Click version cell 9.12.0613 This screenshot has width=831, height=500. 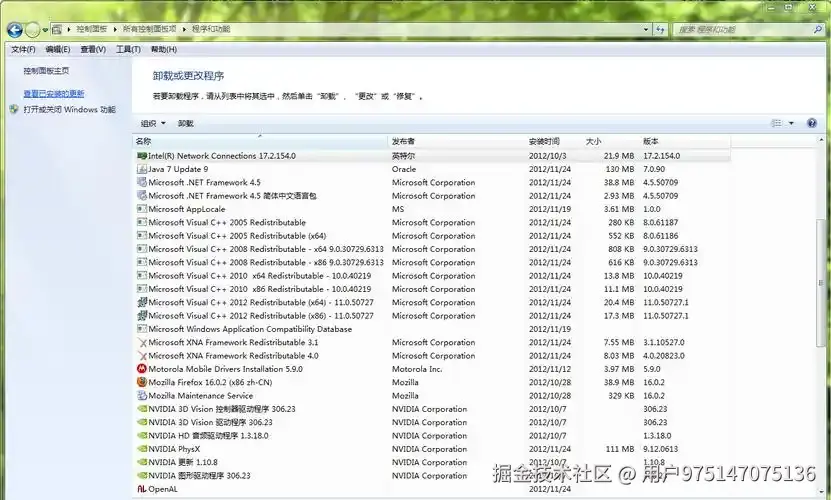pos(660,449)
